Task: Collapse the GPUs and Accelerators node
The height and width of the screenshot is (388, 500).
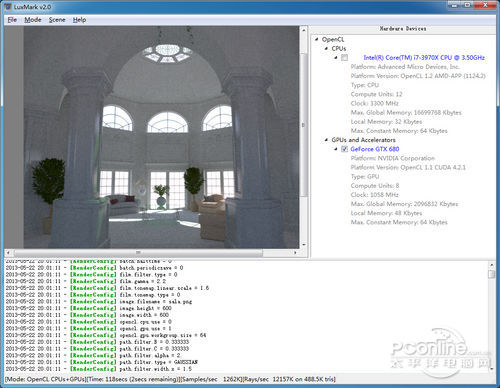Action: [326, 140]
